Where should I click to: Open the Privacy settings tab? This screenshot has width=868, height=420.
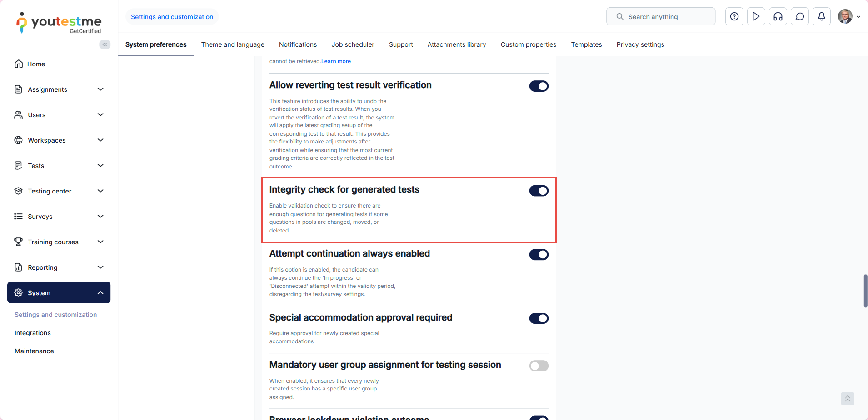click(640, 44)
